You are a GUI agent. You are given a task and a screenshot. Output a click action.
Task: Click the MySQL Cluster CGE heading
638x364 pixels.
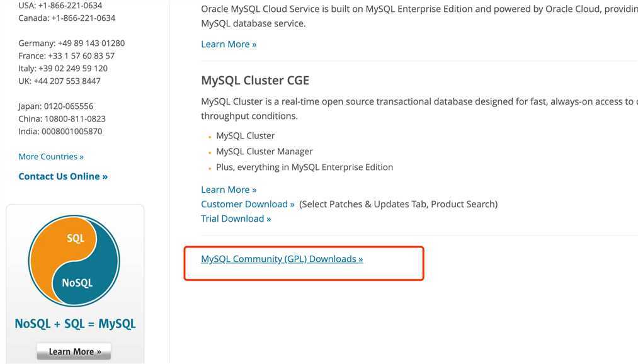(x=255, y=81)
